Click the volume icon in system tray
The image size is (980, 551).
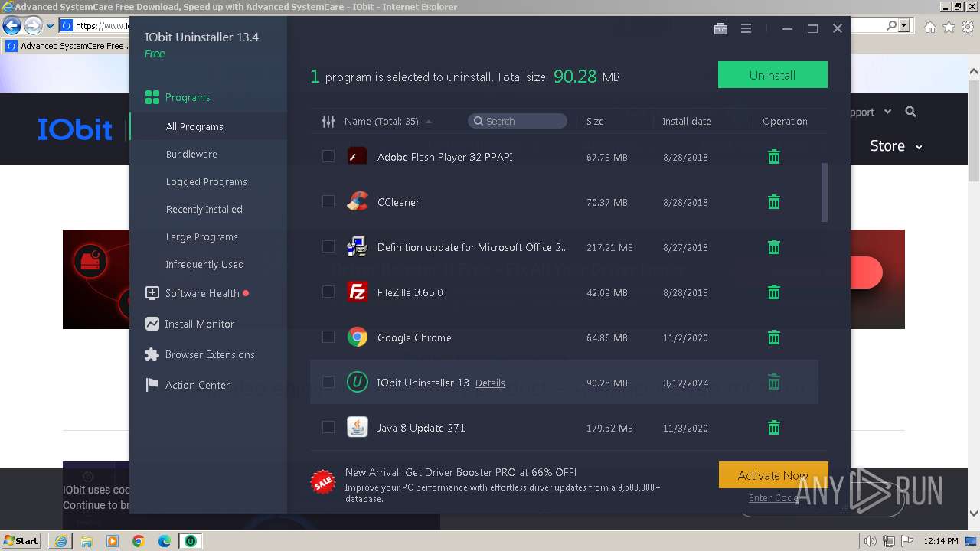tap(870, 541)
